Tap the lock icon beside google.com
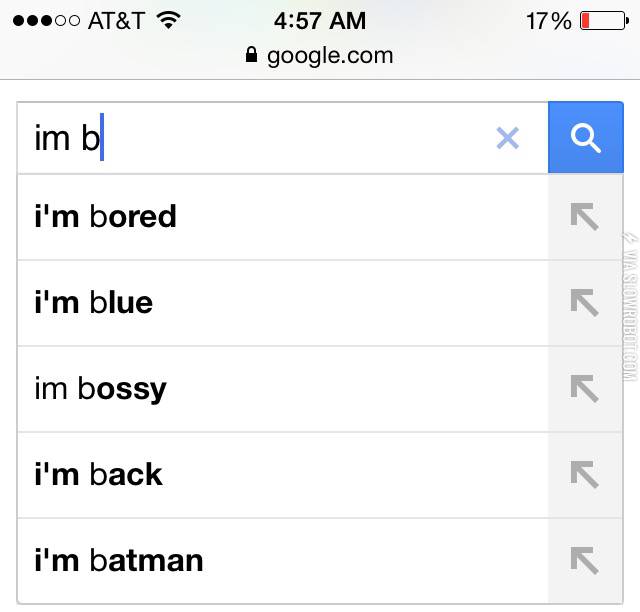640x612 pixels. click(251, 56)
